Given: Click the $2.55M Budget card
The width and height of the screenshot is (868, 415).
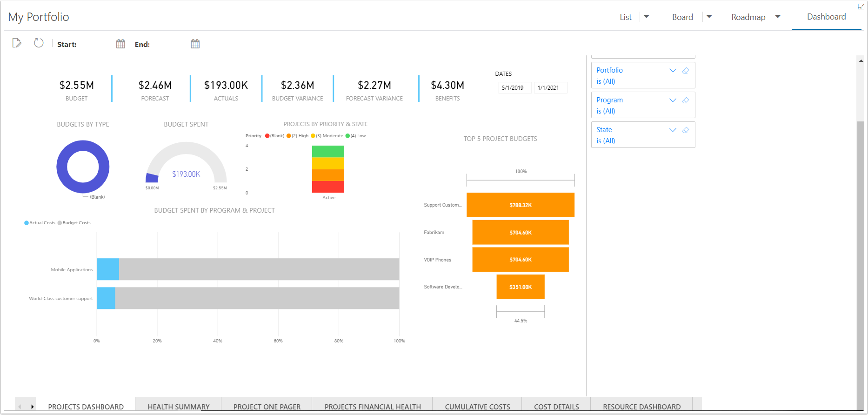Looking at the screenshot, I should (77, 90).
